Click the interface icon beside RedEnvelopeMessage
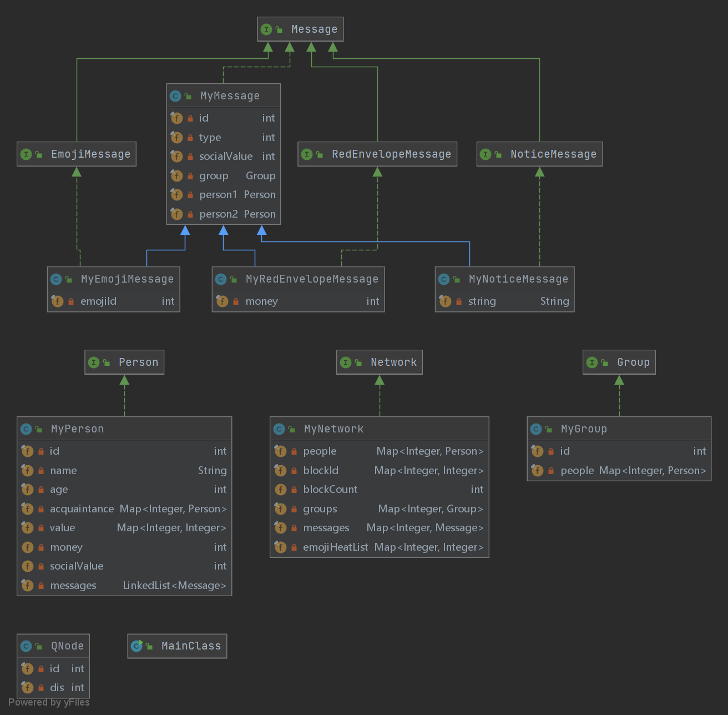This screenshot has height=715, width=728. (307, 154)
